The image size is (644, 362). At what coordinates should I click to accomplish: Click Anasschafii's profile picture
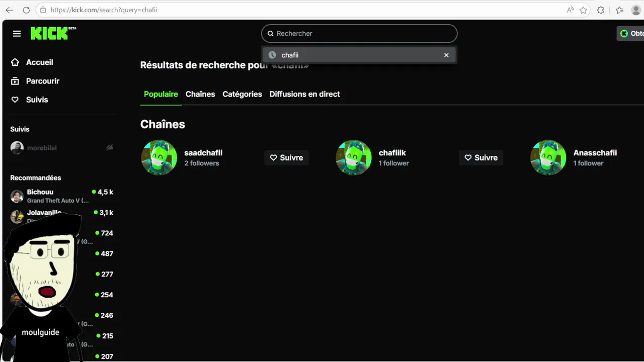click(x=548, y=157)
